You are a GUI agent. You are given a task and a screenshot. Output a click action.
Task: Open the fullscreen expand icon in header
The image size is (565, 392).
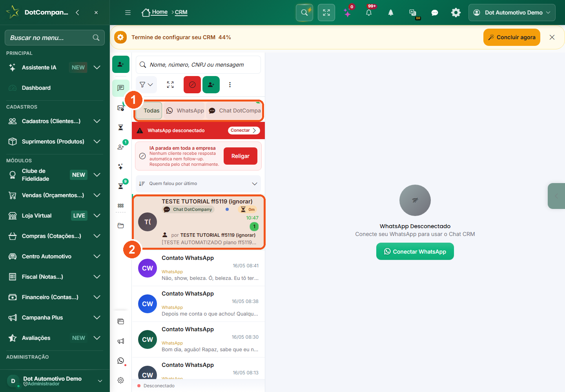(326, 13)
